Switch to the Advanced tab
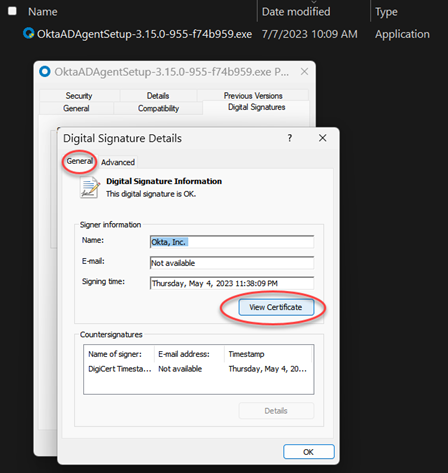448x473 pixels. (x=118, y=162)
